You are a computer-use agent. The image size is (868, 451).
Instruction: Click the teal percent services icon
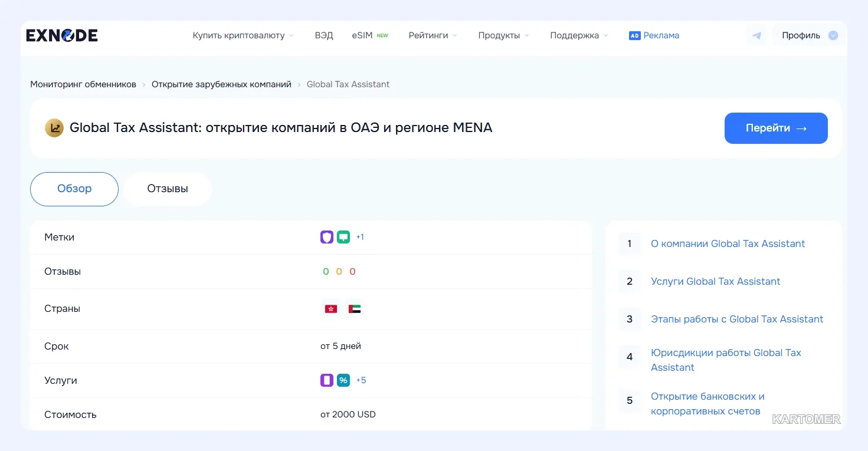point(343,380)
